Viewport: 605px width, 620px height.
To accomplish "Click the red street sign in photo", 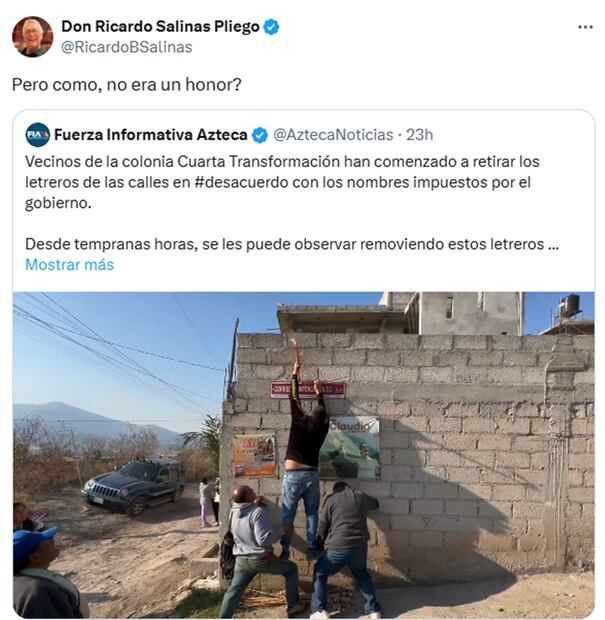I will tap(308, 390).
